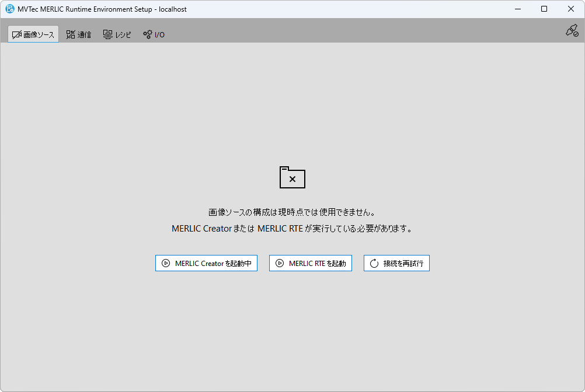Click the play icon in MERLIC Creator button
Viewport: 585px width, 392px height.
166,264
